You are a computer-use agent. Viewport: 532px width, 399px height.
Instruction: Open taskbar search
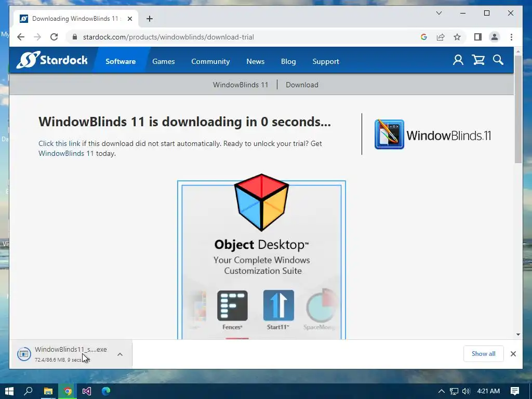[x=28, y=391]
